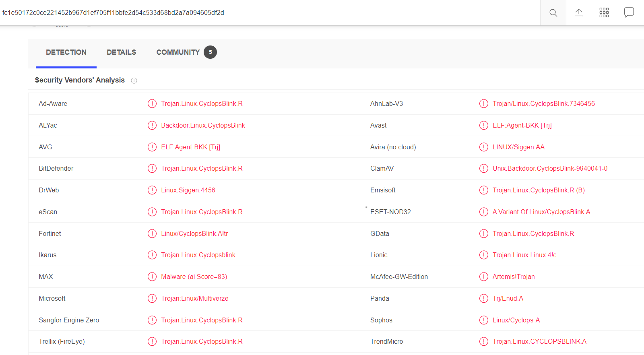Click the upload file icon
The height and width of the screenshot is (355, 644).
tap(578, 13)
